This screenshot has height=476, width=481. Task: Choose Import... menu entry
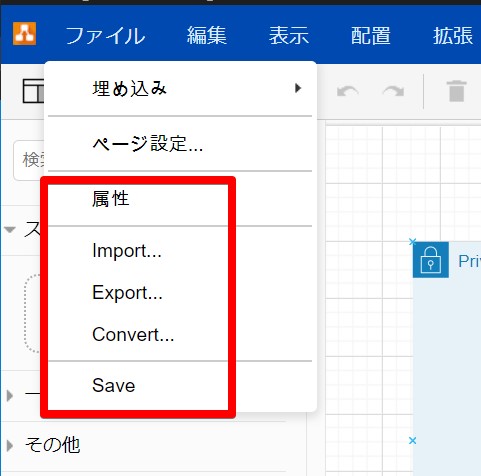180,251
